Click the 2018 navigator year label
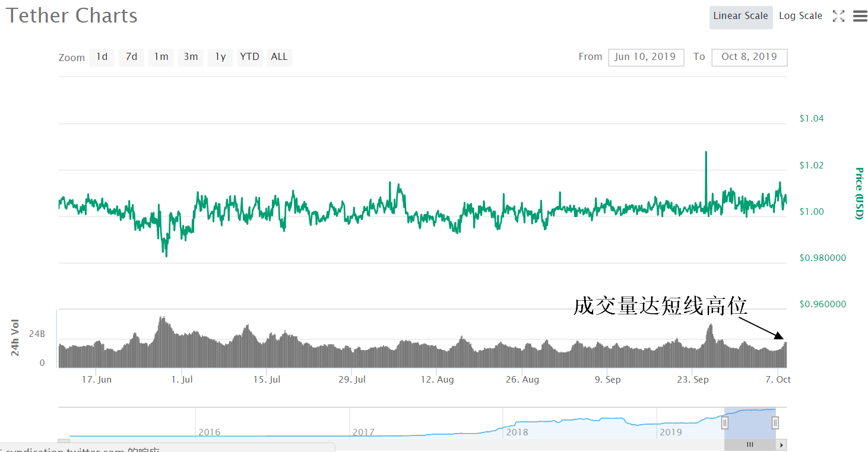Viewport: 868px width, 452px height. pyautogui.click(x=517, y=432)
